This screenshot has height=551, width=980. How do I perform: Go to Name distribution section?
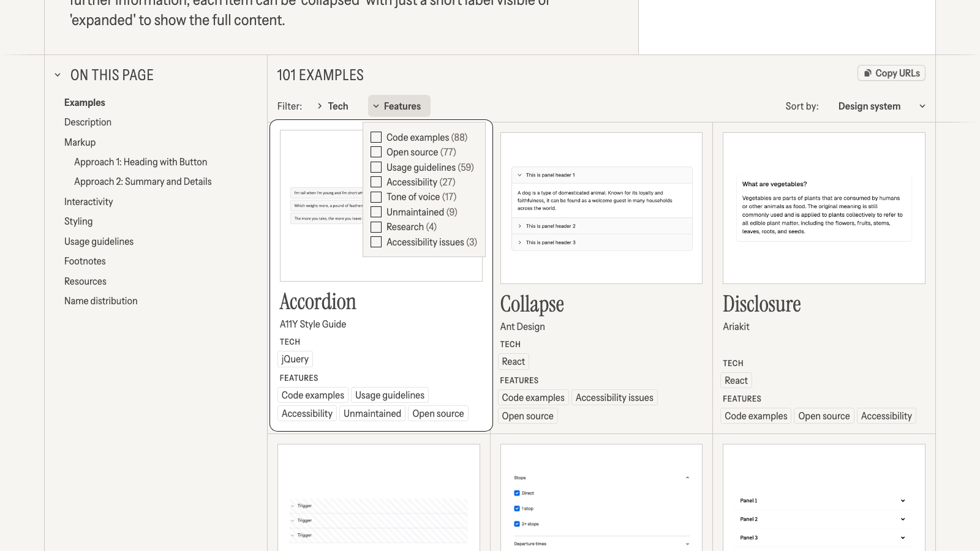[100, 301]
